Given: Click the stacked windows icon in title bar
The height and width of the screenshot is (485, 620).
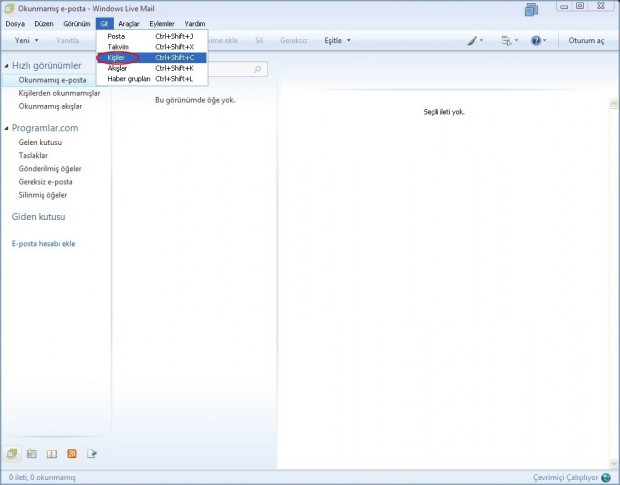Looking at the screenshot, I should click(x=531, y=9).
